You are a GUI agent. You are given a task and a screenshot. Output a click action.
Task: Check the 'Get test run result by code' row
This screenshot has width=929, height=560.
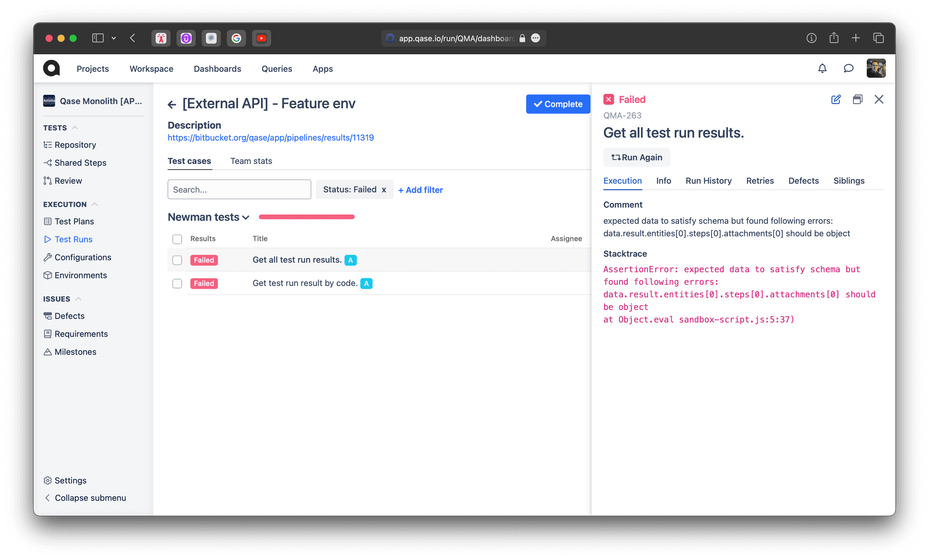(x=177, y=283)
